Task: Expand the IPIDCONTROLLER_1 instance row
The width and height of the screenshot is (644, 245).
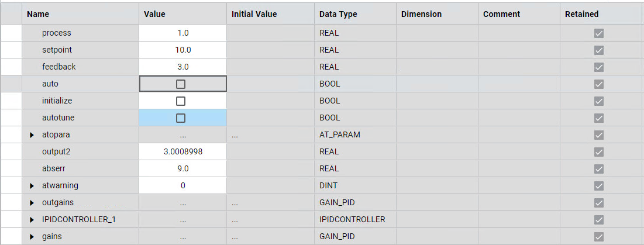Action: pyautogui.click(x=32, y=220)
